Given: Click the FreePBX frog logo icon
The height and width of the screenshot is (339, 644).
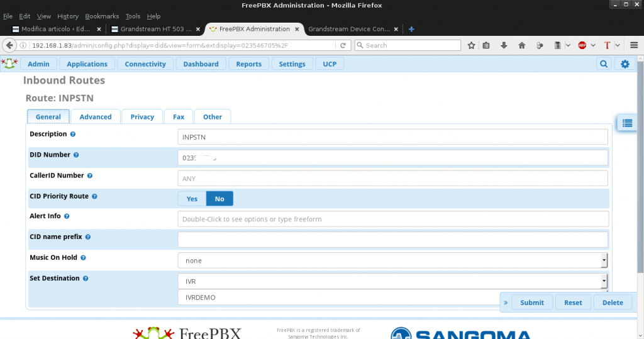Looking at the screenshot, I should click(x=9, y=64).
